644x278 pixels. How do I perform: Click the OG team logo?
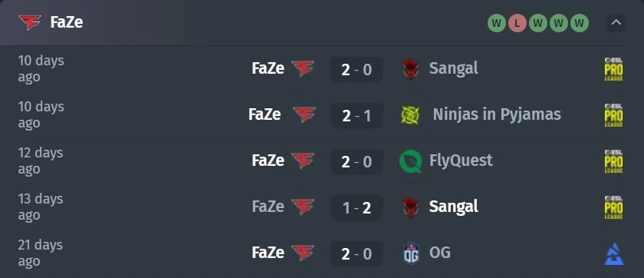[x=411, y=253]
